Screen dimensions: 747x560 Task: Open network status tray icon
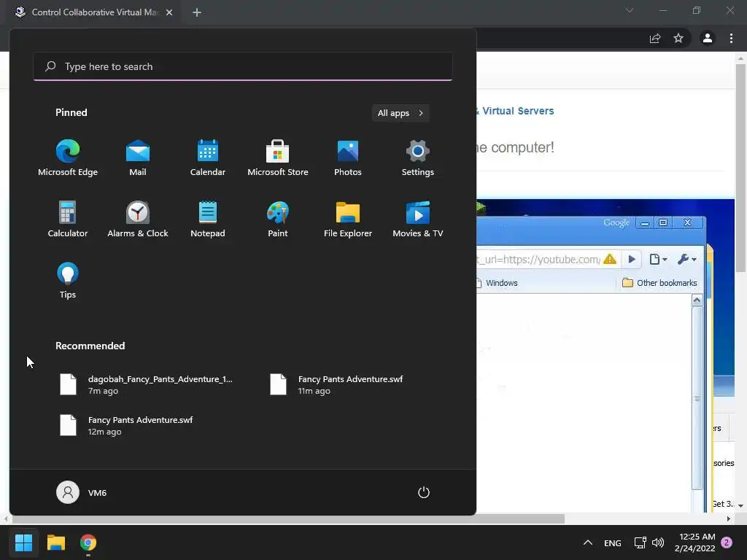[x=640, y=542]
